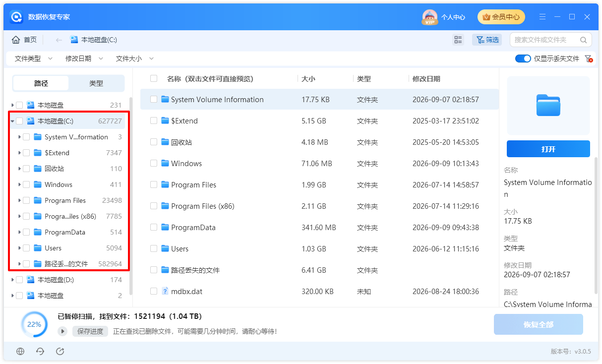Click the globe language icon
This screenshot has width=602, height=364.
click(x=20, y=351)
